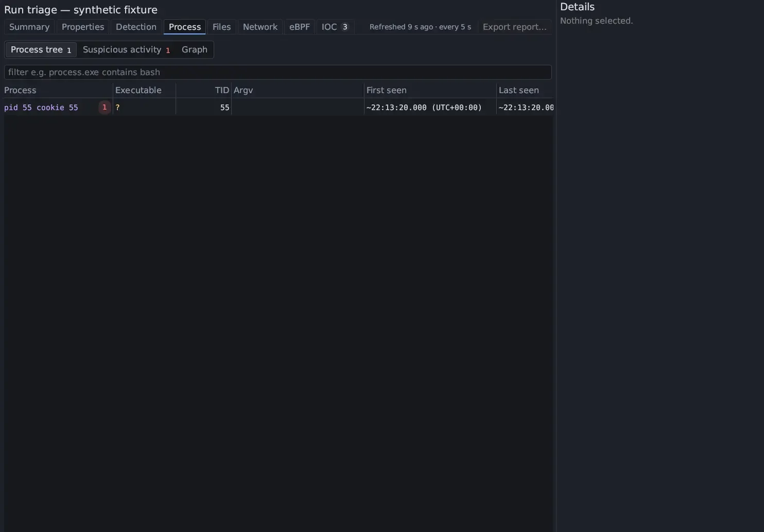This screenshot has height=532, width=764.
Task: Click the Refreshed every 5 s indicator
Action: (x=420, y=27)
